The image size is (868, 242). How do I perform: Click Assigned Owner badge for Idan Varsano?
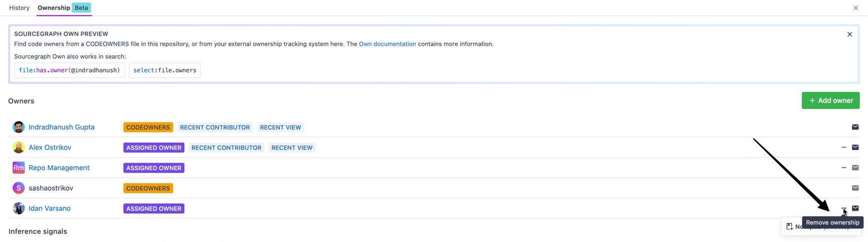point(154,208)
